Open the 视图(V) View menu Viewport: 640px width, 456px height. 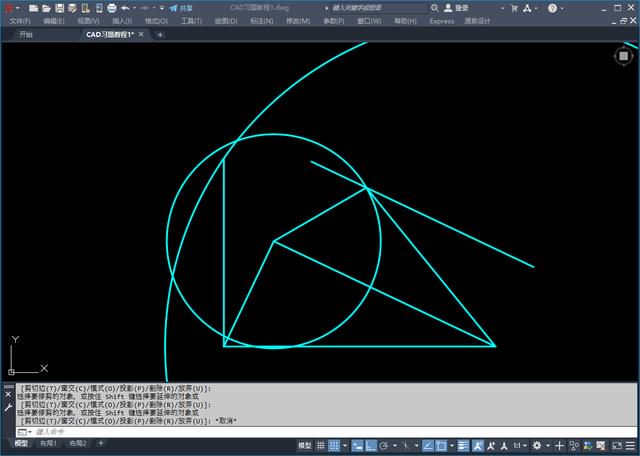pyautogui.click(x=88, y=21)
